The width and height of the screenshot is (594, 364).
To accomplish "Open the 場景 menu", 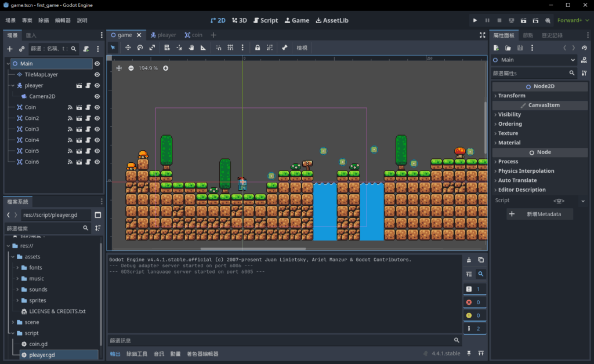I will [10, 20].
